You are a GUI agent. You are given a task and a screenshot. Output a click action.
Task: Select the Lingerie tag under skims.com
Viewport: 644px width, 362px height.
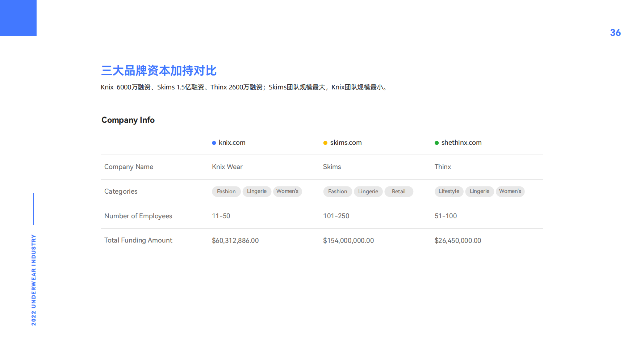pos(368,191)
